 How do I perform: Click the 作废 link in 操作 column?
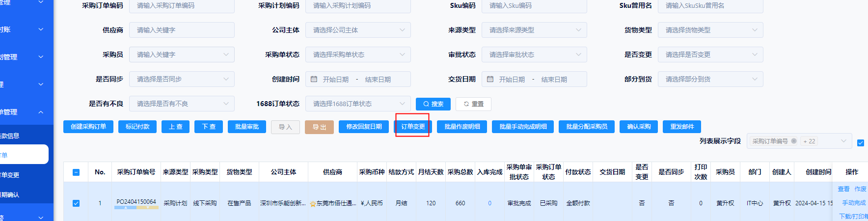[x=860, y=189]
